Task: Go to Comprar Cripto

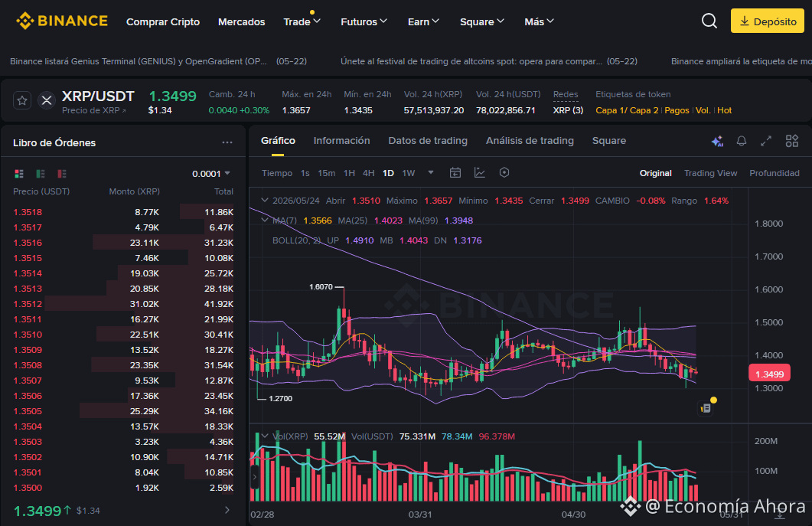Action: click(162, 21)
